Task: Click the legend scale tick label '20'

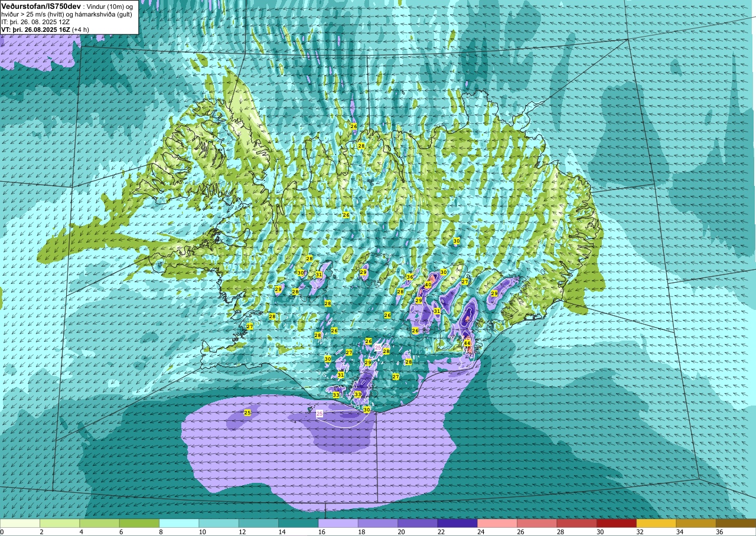Action: (x=402, y=532)
